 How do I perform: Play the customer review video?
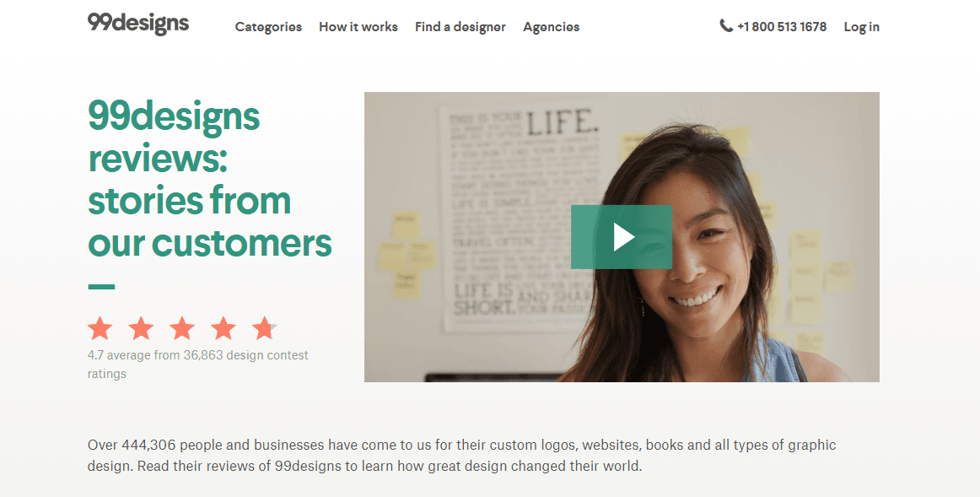[622, 237]
